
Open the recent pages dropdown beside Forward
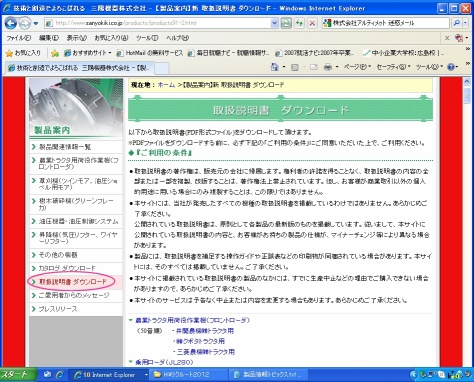pos(36,23)
